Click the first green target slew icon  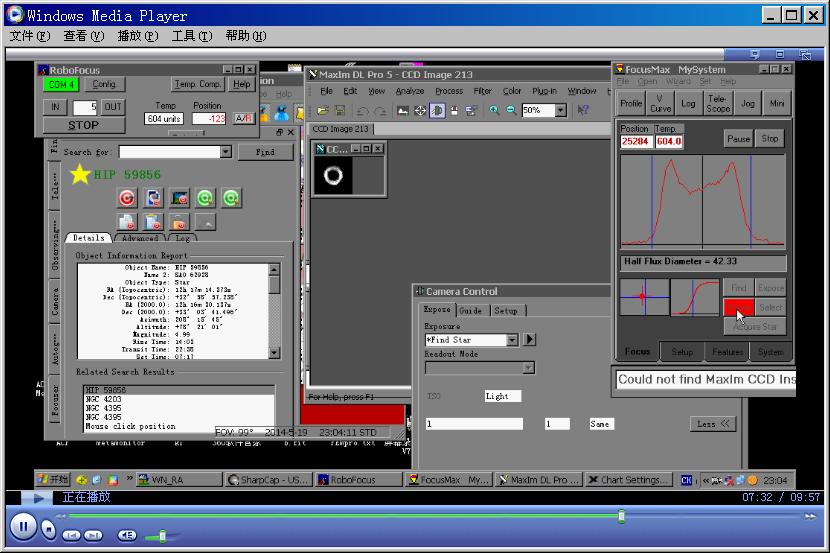tap(205, 198)
